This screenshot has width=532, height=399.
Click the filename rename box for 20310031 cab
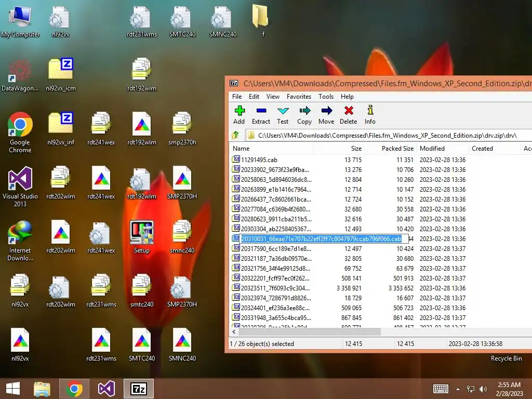tap(324, 239)
